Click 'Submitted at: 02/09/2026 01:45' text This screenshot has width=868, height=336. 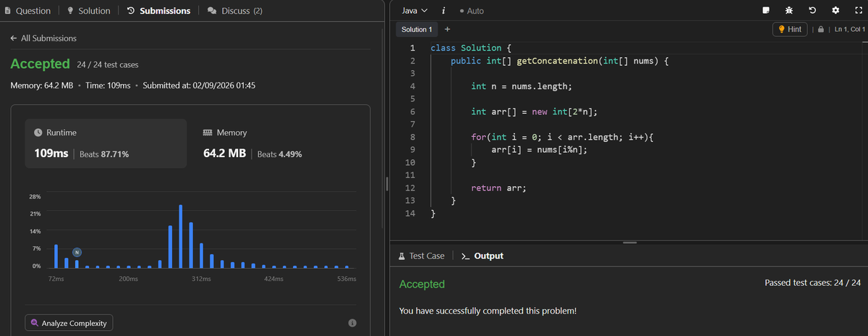[x=199, y=86]
